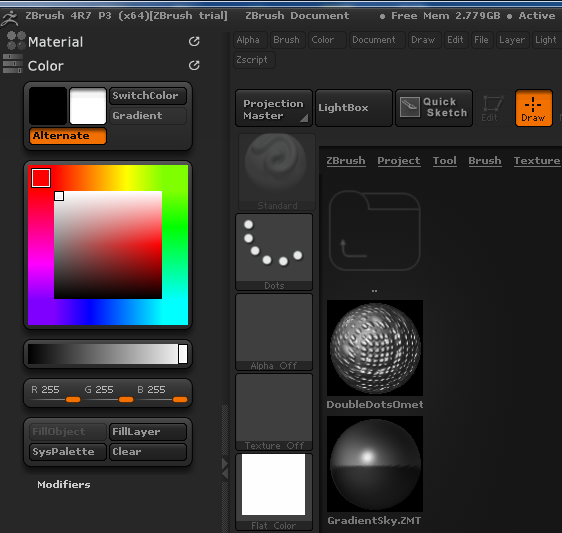Open the Texture Off selector
The height and width of the screenshot is (533, 562).
274,412
